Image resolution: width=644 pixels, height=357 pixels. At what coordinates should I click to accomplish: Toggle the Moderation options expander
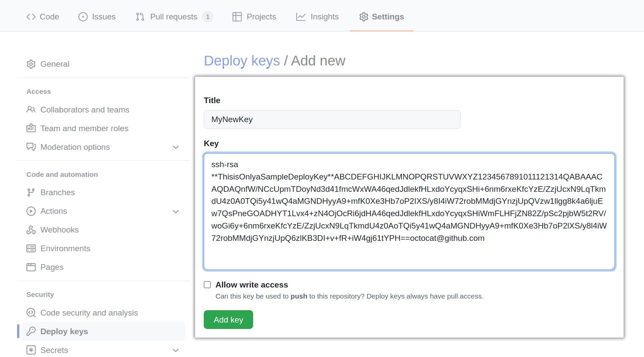coord(176,147)
